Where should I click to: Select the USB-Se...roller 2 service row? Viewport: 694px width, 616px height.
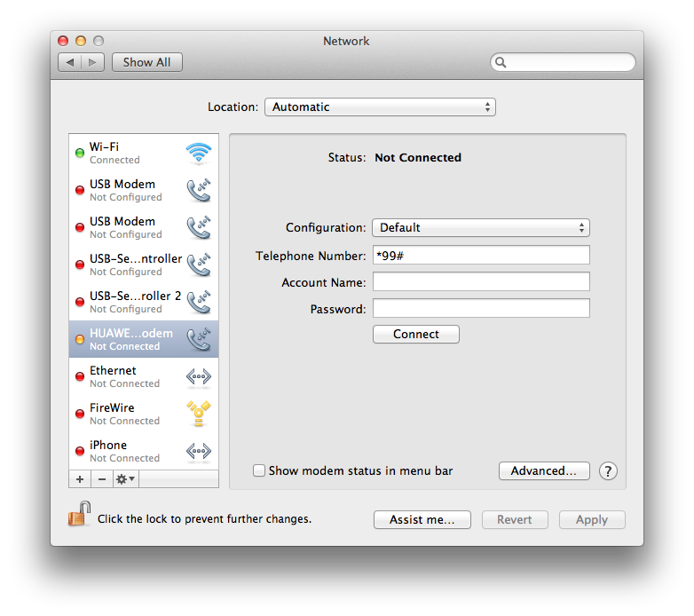144,302
